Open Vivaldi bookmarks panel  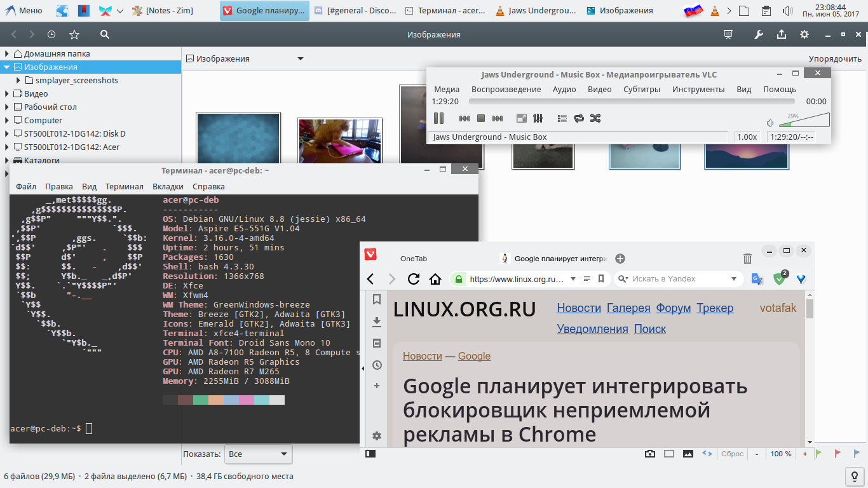377,299
